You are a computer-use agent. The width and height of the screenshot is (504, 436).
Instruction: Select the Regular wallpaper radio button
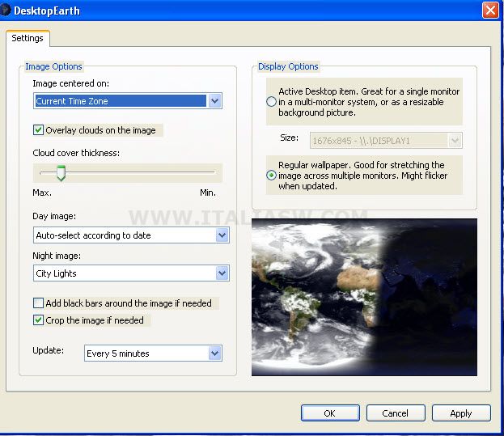click(271, 176)
